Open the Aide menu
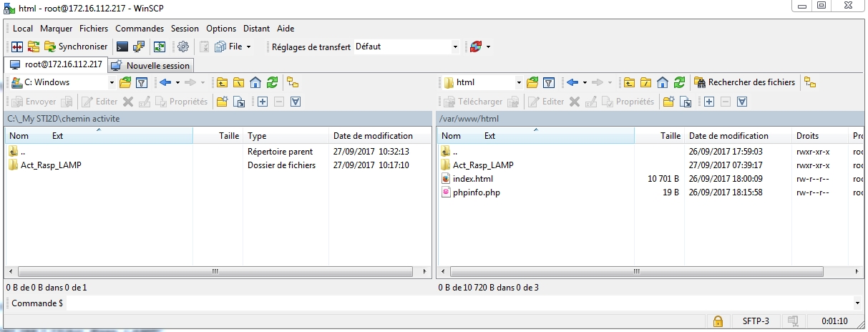Image resolution: width=868 pixels, height=332 pixels. click(x=286, y=29)
